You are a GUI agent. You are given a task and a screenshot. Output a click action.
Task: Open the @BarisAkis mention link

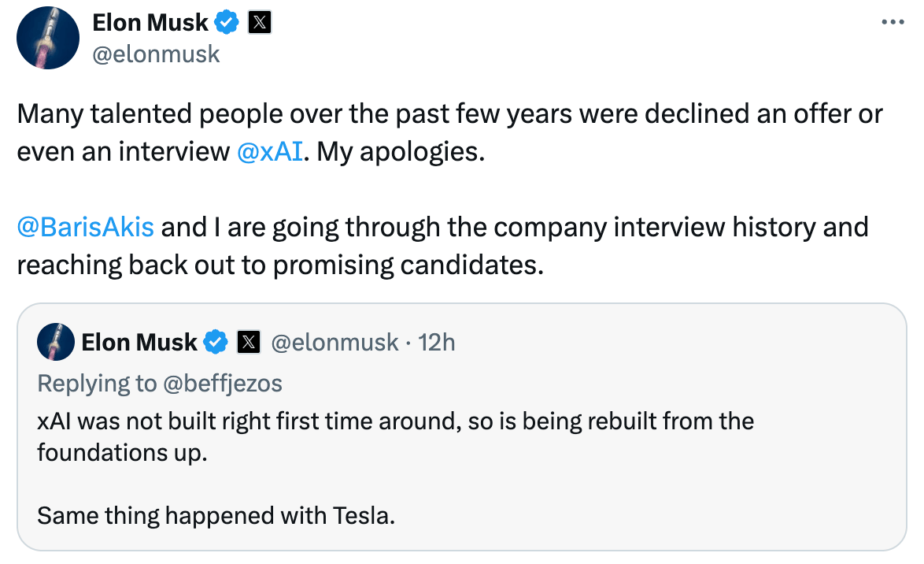(x=86, y=228)
